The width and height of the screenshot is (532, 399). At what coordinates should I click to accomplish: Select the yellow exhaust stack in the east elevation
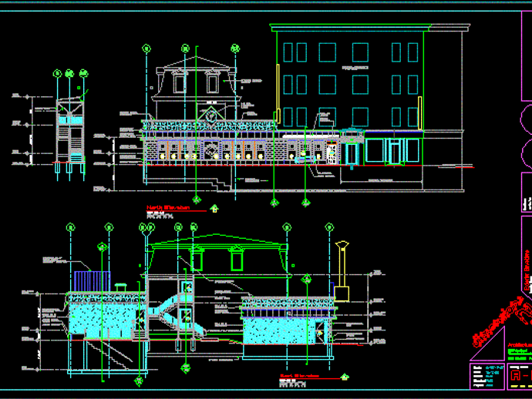point(342,271)
